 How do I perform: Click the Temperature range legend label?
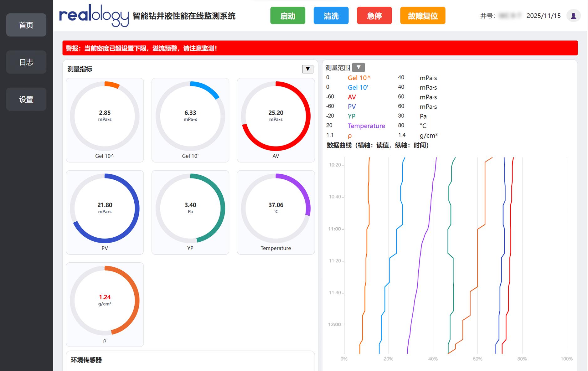(x=366, y=126)
